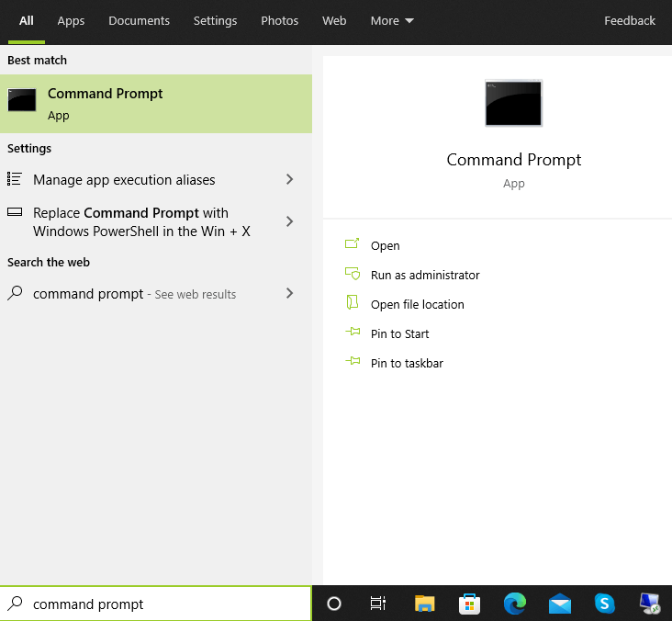672x621 pixels.
Task: Choose Run as administrator
Action: pyautogui.click(x=425, y=276)
